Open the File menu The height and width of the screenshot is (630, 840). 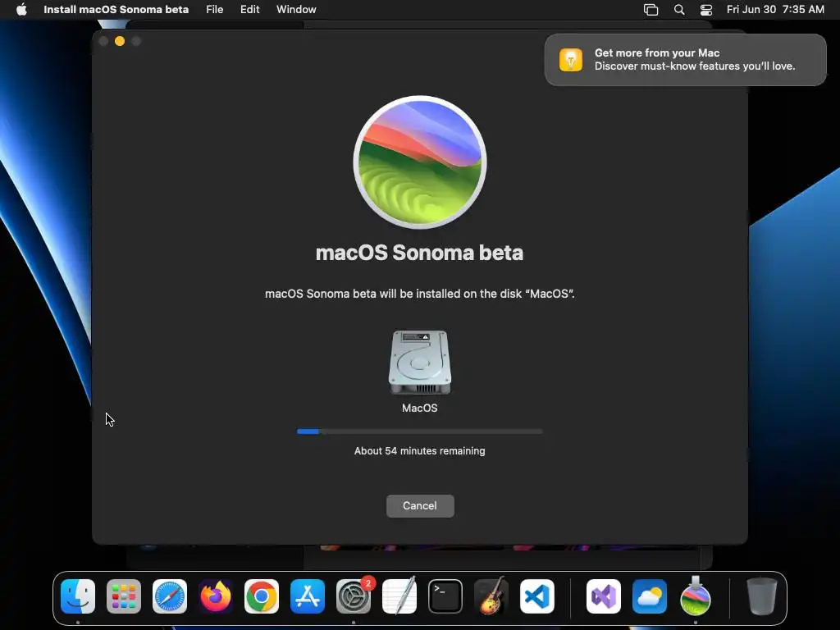pos(214,10)
